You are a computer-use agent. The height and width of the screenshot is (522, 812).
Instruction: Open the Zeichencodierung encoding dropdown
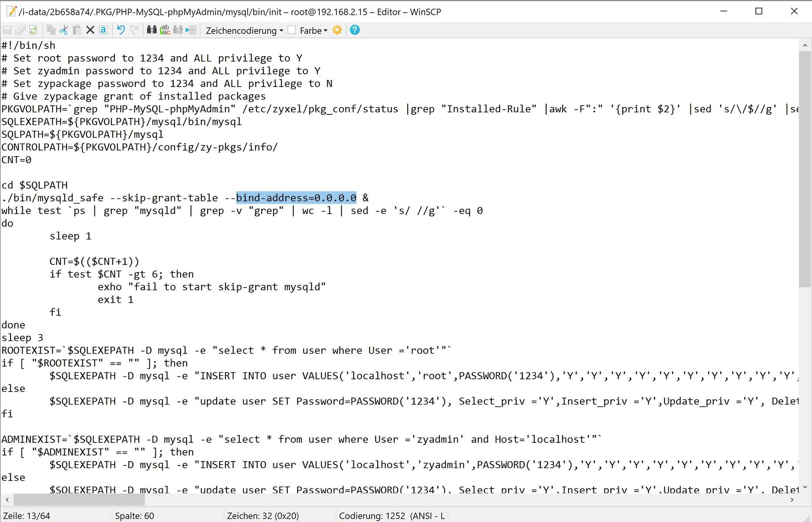(245, 30)
